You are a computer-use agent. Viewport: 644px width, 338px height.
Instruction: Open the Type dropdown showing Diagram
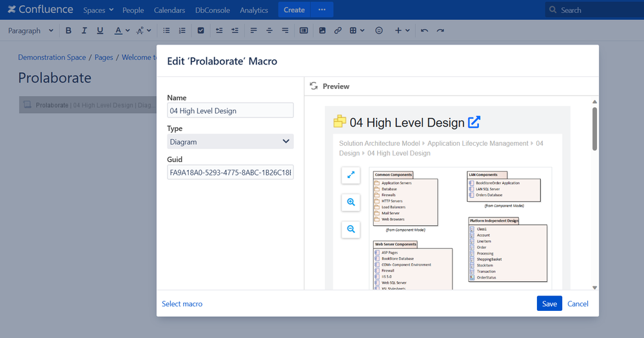tap(230, 141)
